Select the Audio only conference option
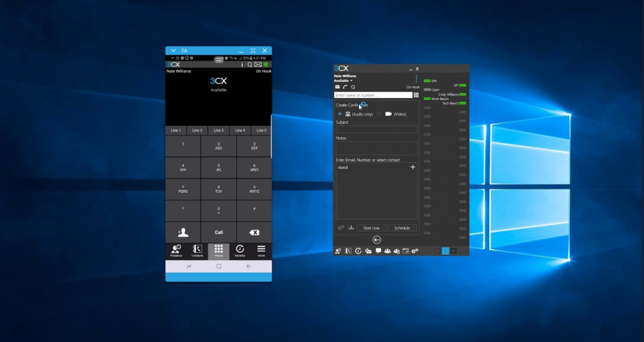Viewport: 644px width, 342px height. tap(340, 114)
